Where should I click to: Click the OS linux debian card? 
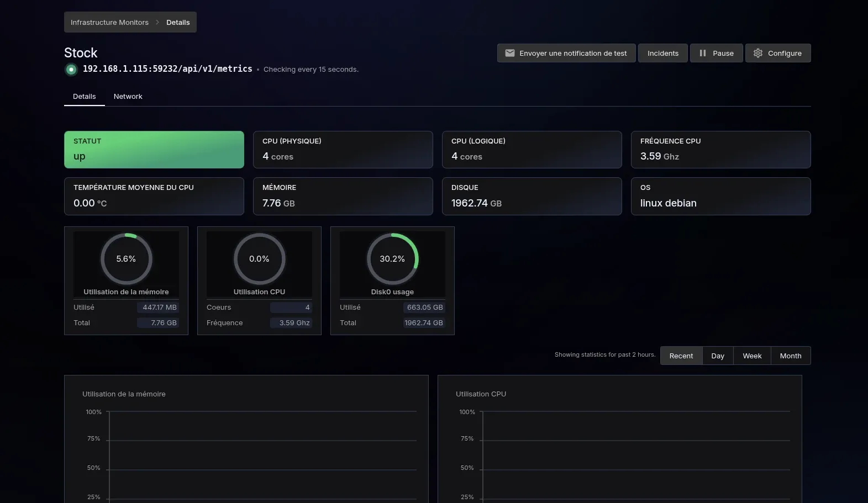[x=720, y=196]
